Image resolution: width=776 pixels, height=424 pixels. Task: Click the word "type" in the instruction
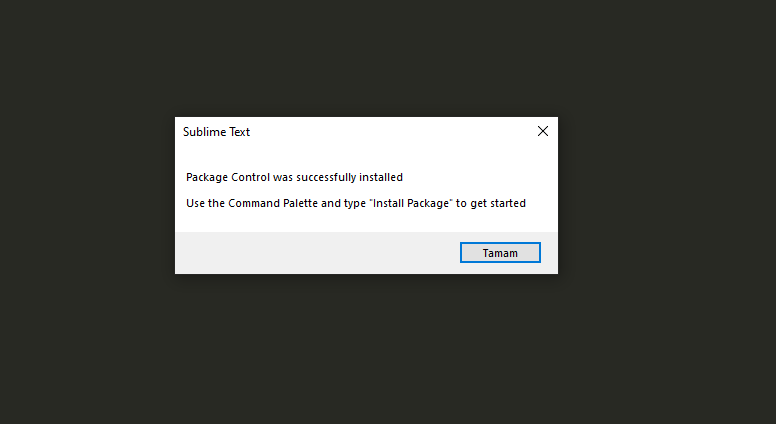coord(355,204)
